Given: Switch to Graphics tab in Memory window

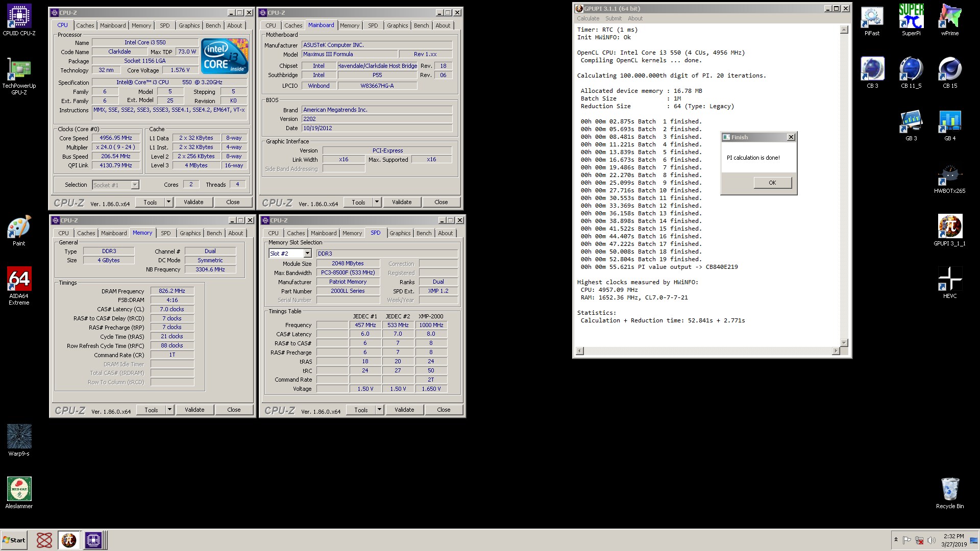Looking at the screenshot, I should click(x=190, y=233).
